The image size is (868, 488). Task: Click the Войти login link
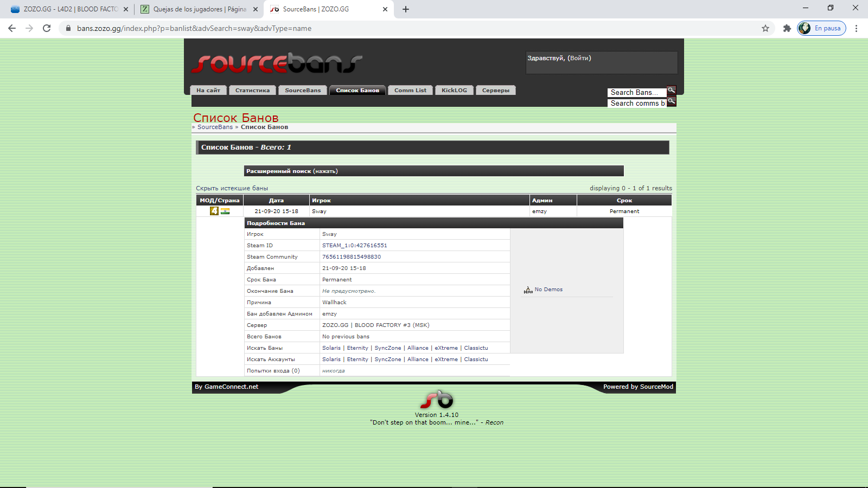[x=579, y=58]
